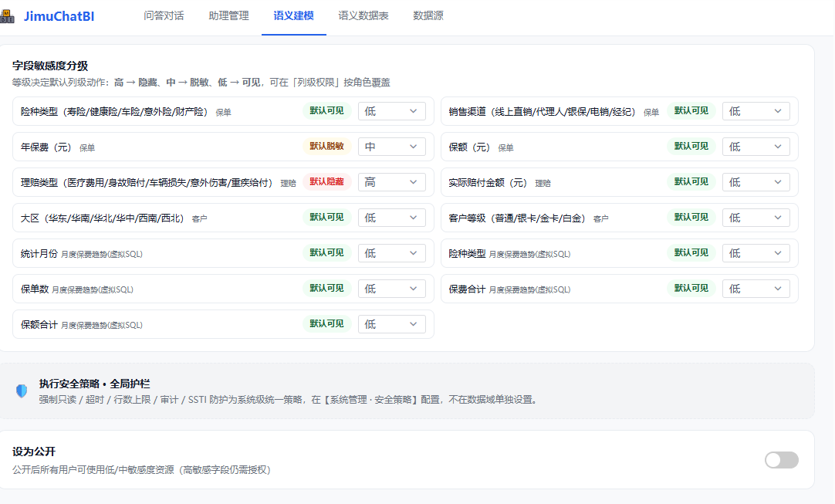Open sensitivity dropdown for 客户等级 field
Screen dimensions: 835x504
point(756,218)
